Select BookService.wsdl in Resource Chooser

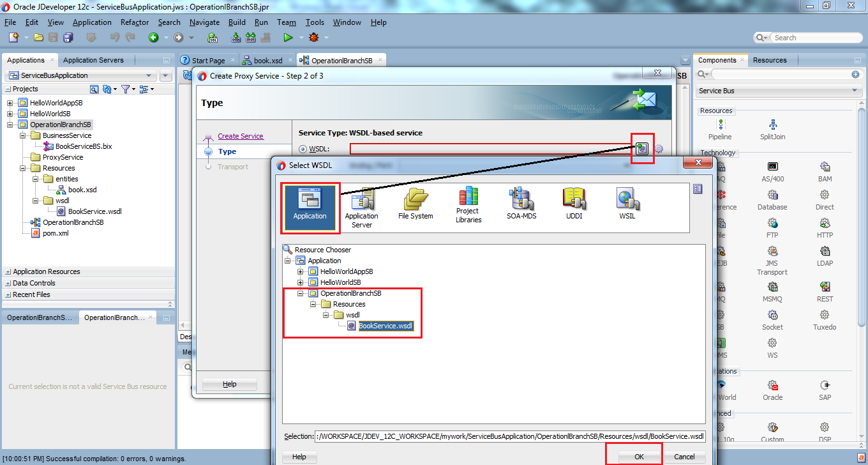coord(386,326)
